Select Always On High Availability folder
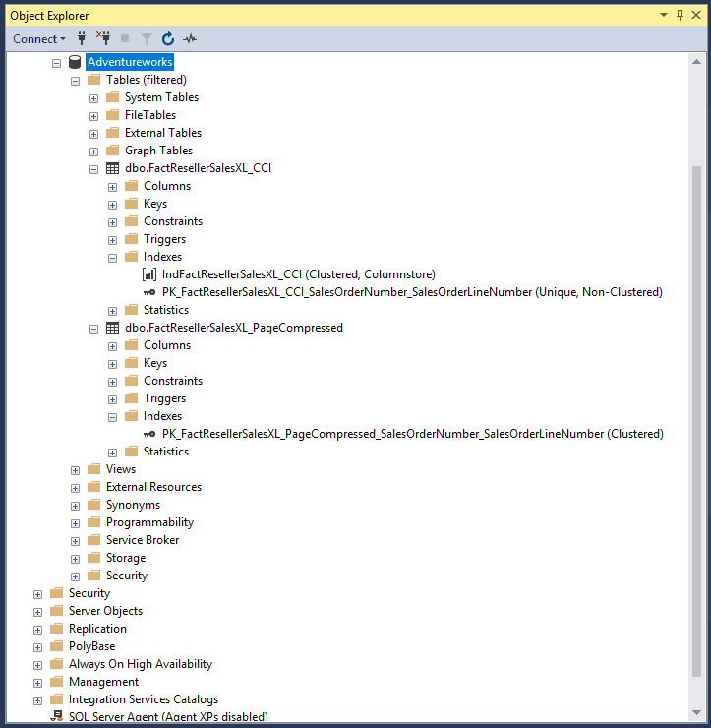Image resolution: width=711 pixels, height=728 pixels. coord(141,664)
